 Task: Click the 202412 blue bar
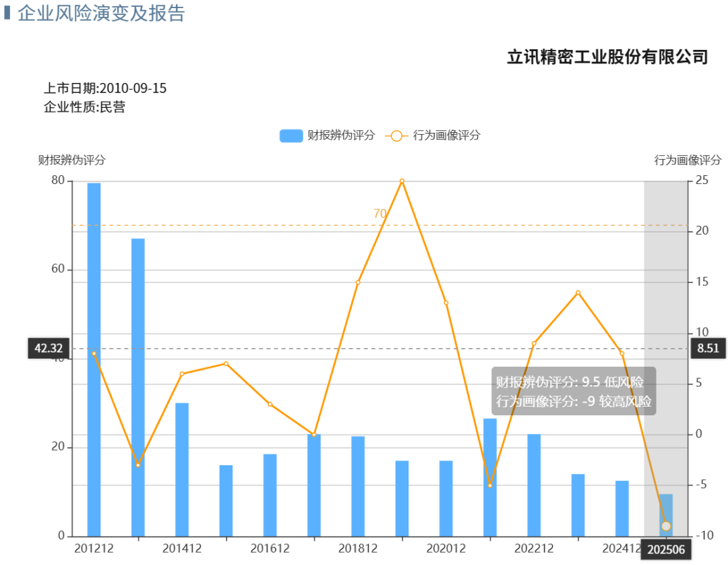(x=622, y=508)
